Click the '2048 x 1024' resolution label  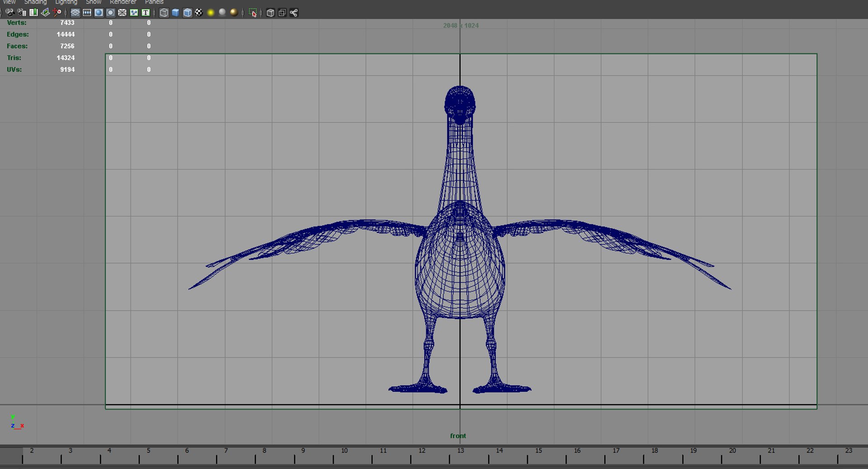461,26
